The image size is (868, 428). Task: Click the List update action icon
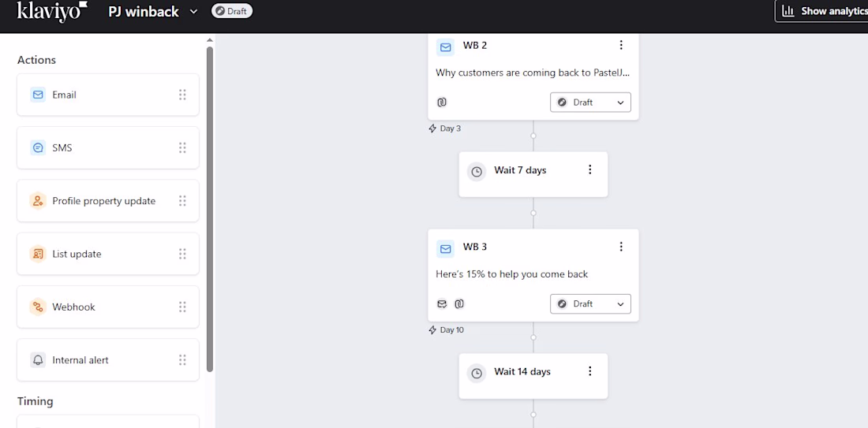[x=38, y=254]
